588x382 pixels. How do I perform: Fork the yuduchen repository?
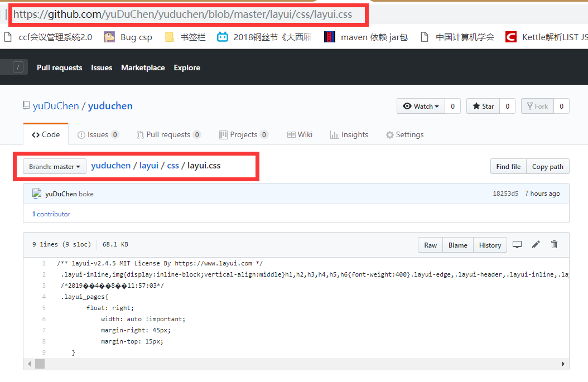tap(537, 106)
